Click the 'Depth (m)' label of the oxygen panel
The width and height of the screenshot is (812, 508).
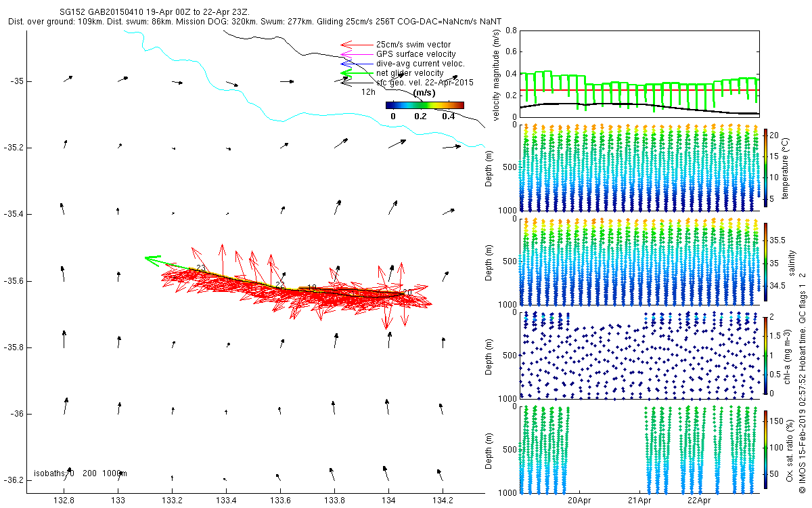pyautogui.click(x=490, y=450)
